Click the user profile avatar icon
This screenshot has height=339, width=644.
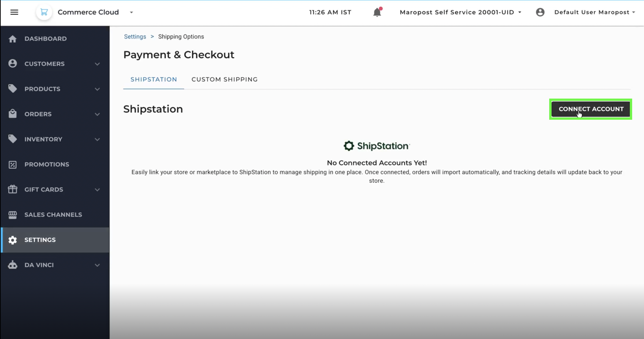pyautogui.click(x=540, y=12)
